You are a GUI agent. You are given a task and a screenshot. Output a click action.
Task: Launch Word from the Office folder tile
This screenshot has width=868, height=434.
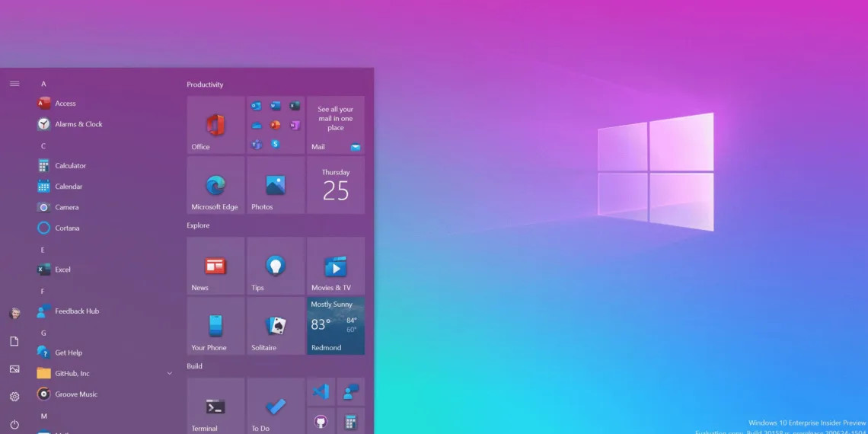pos(276,106)
